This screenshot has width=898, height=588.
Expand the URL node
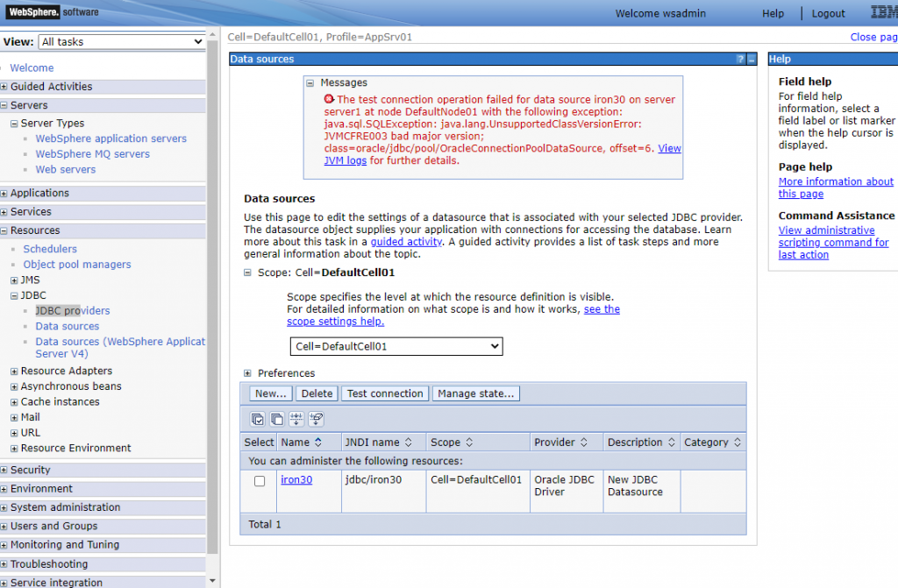coord(14,434)
